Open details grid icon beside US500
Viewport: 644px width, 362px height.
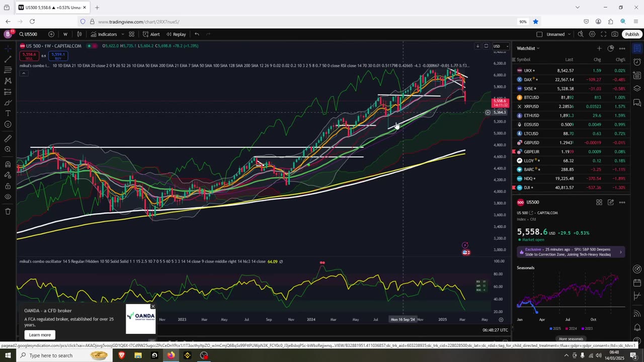(x=599, y=202)
